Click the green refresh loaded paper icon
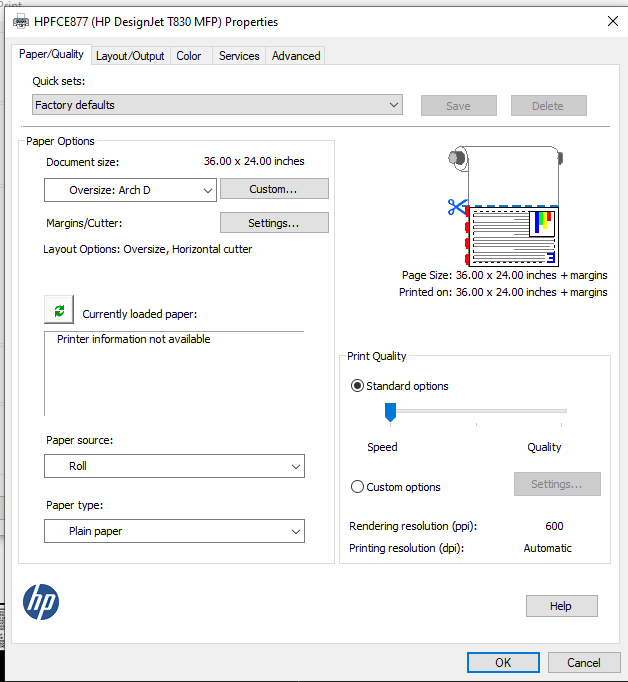 pos(59,311)
